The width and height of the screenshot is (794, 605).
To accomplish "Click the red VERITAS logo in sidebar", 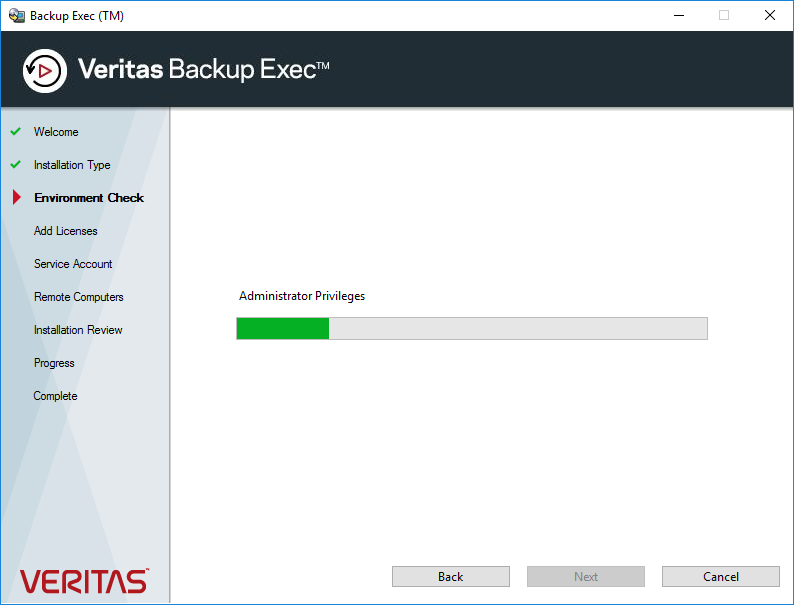I will pos(84,581).
